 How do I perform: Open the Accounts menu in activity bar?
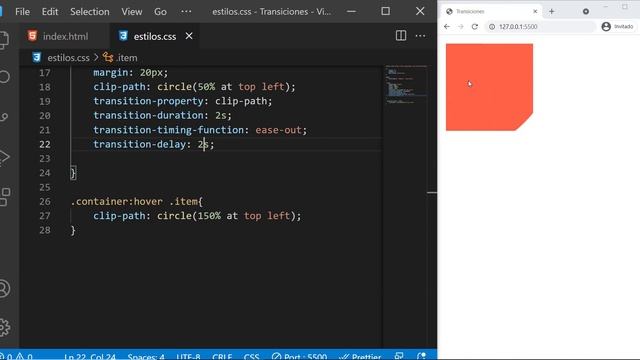point(4,289)
